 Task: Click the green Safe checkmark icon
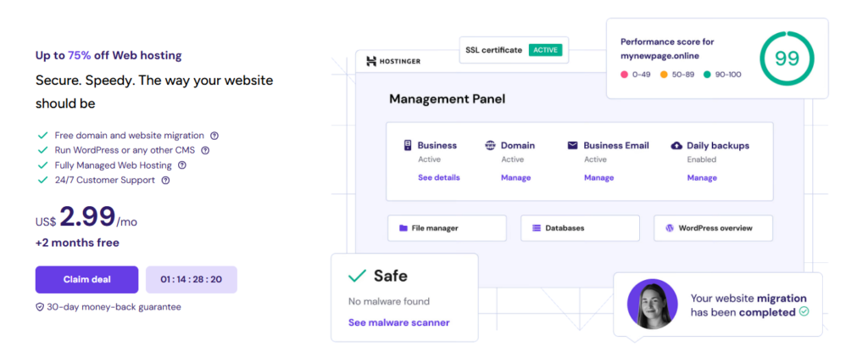pos(357,275)
